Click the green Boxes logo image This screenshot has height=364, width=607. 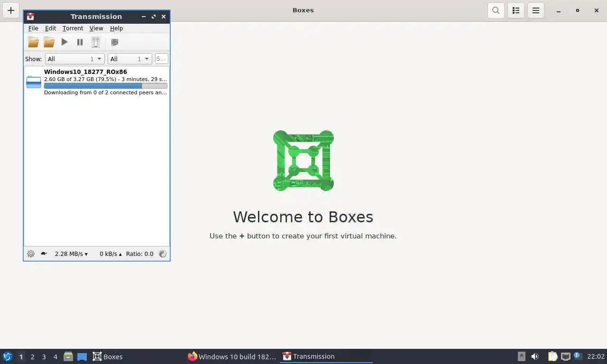click(x=303, y=161)
